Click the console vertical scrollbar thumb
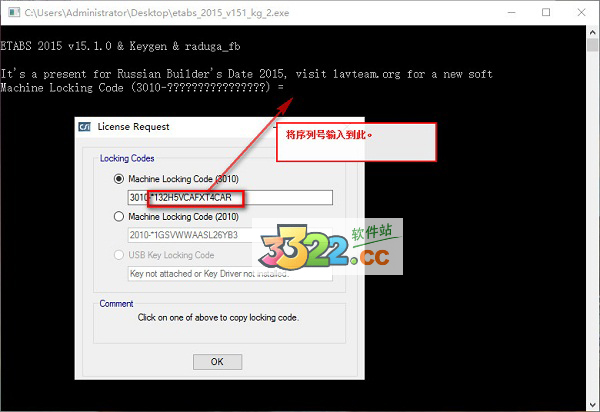This screenshot has height=412, width=600. (592, 45)
